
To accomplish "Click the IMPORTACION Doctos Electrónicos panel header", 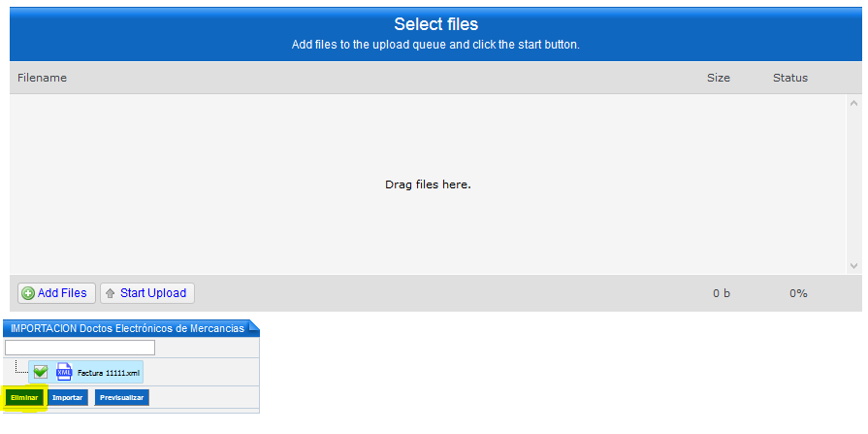I will (127, 329).
